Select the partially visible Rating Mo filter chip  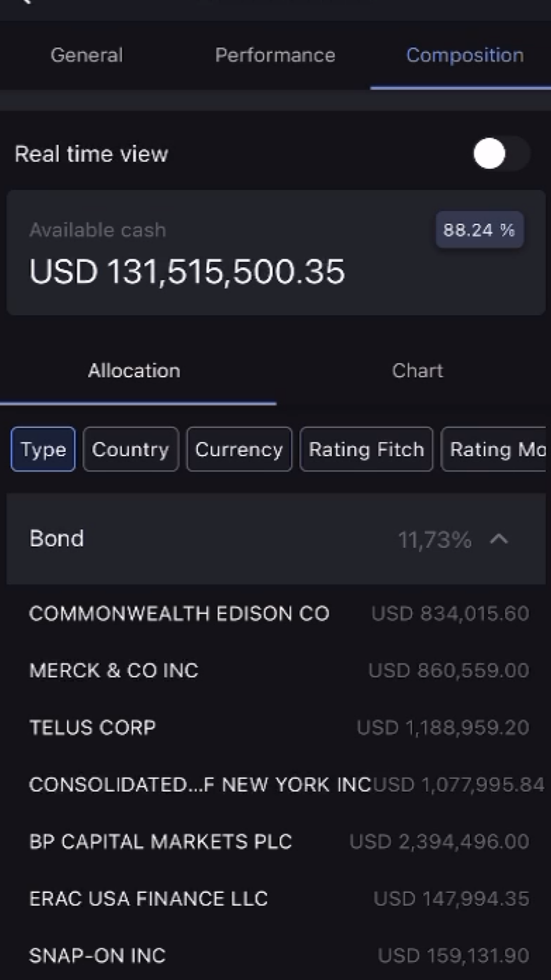(x=494, y=449)
